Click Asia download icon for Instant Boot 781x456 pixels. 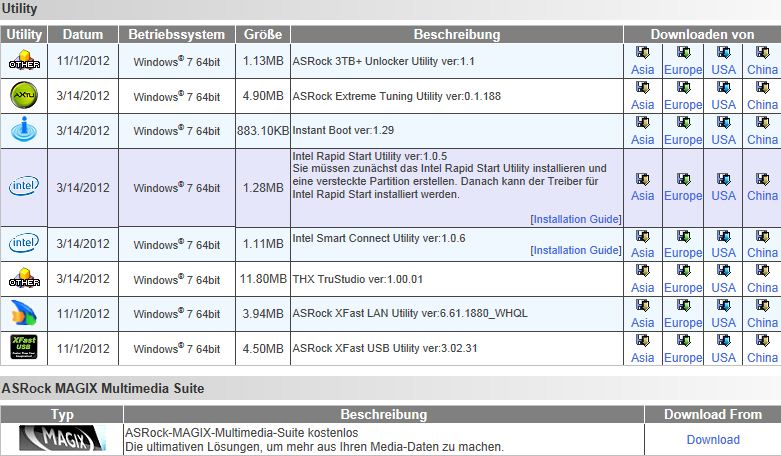point(643,122)
